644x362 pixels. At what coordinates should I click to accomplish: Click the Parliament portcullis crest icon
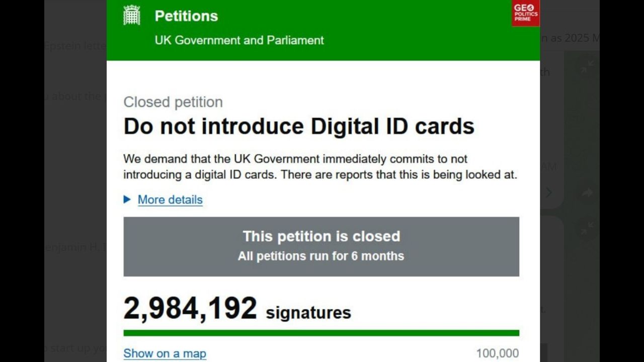(x=131, y=15)
